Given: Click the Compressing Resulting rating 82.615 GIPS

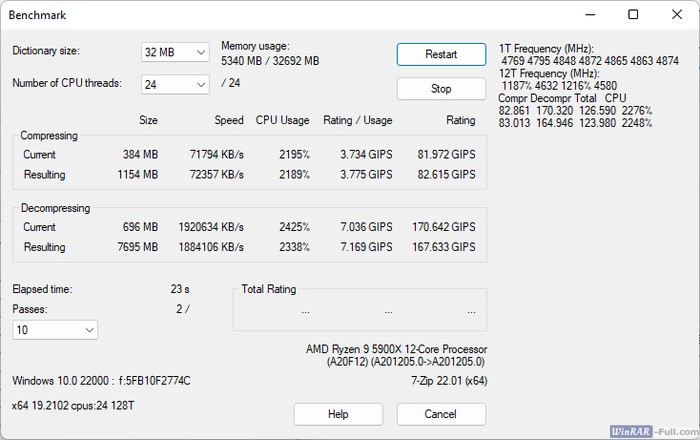Looking at the screenshot, I should [446, 175].
